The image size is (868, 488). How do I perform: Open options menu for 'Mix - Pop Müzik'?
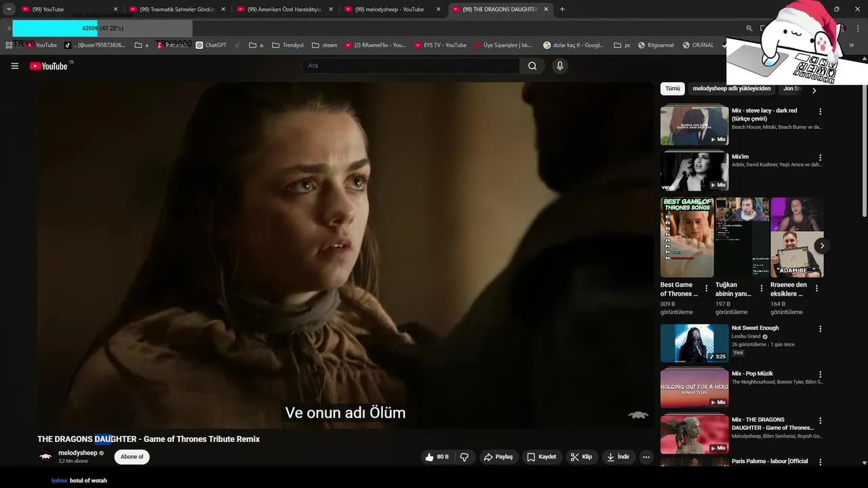click(820, 374)
